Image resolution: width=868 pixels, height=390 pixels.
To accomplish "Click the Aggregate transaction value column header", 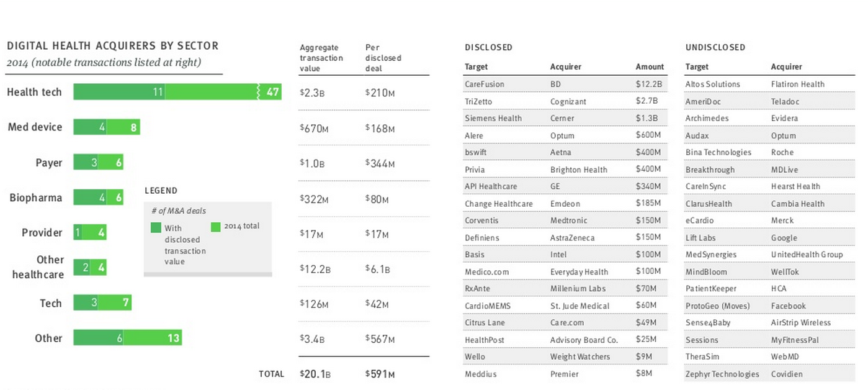I will [321, 58].
